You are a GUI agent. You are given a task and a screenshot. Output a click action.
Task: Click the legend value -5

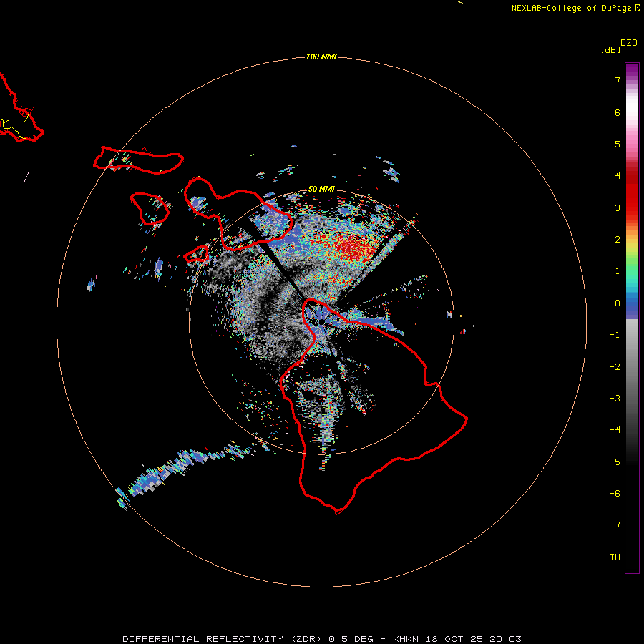[x=615, y=462]
